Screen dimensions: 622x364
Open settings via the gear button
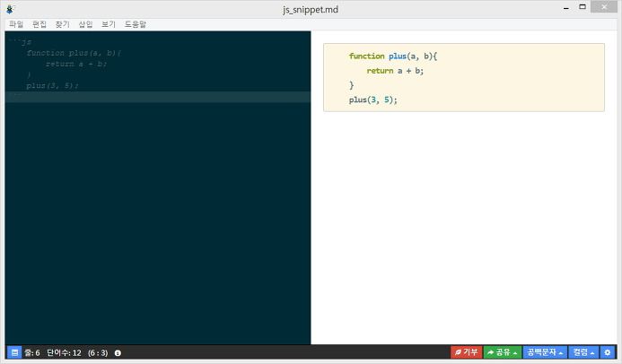(607, 352)
